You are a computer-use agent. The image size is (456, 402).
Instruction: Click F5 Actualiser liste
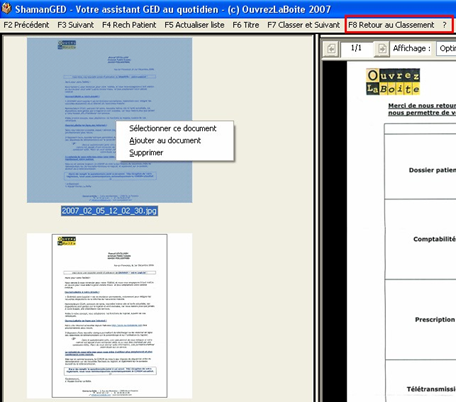click(194, 25)
